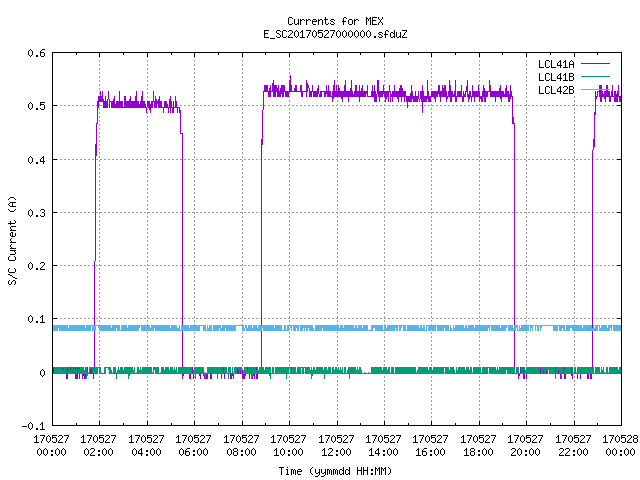Click the y-axis tick value 0.6
640x480 pixels.
[36, 53]
